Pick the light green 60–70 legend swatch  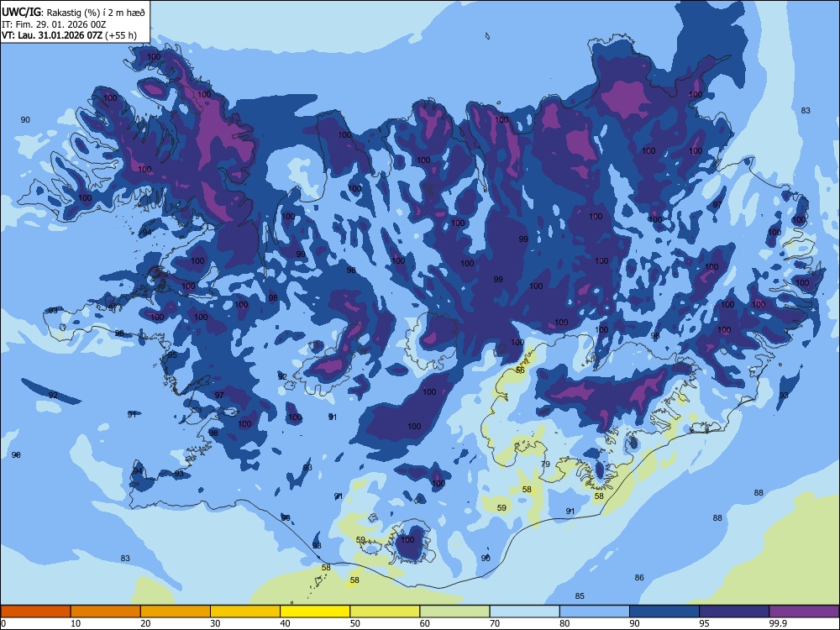tap(454, 612)
